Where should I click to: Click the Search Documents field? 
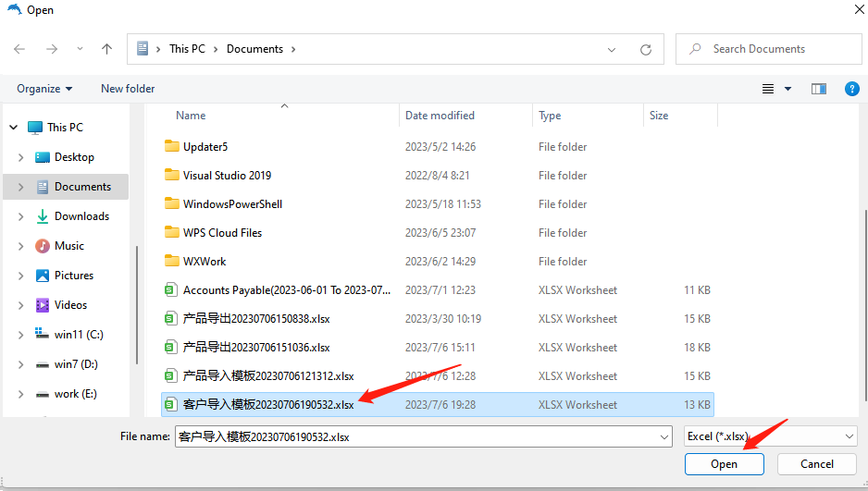pyautogui.click(x=777, y=49)
